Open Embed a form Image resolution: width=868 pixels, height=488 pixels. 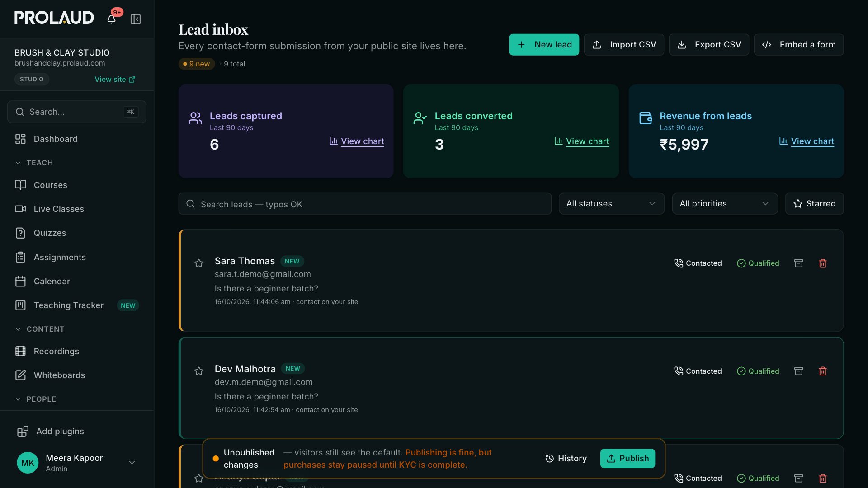799,45
